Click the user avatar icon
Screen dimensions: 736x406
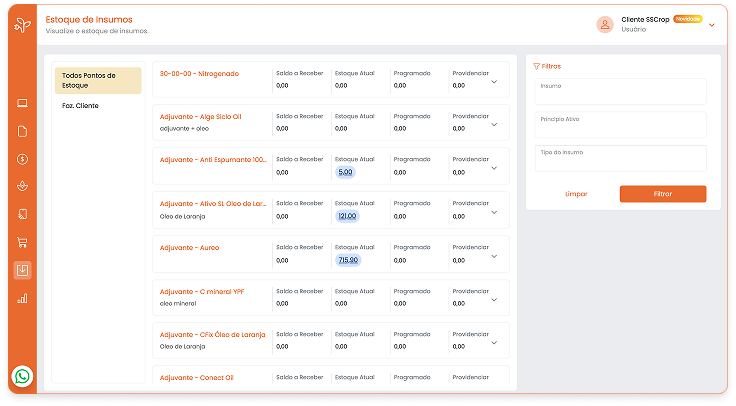604,24
